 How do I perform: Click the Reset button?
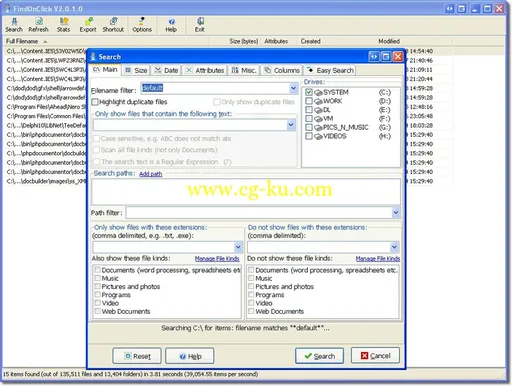[x=137, y=356]
